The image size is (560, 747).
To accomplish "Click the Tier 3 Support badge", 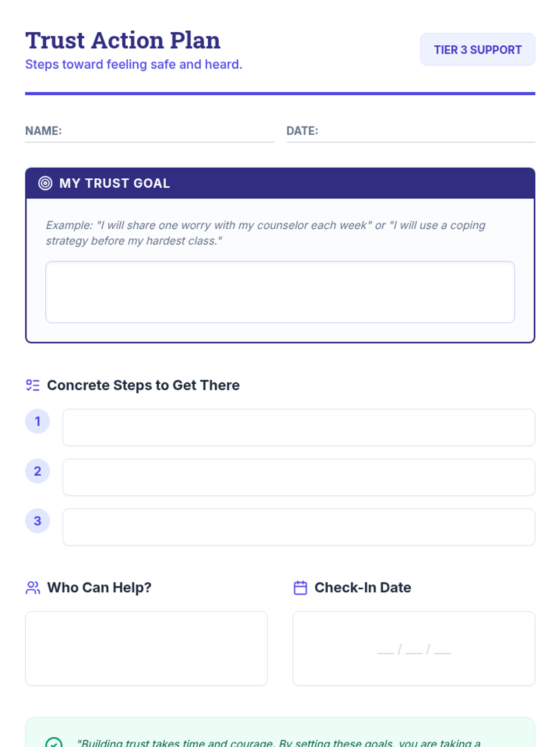I will (477, 49).
